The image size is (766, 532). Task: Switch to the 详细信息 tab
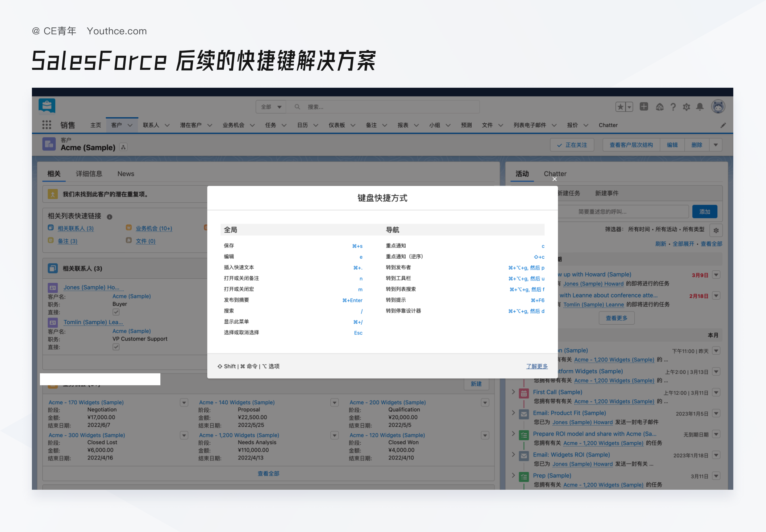pyautogui.click(x=89, y=174)
